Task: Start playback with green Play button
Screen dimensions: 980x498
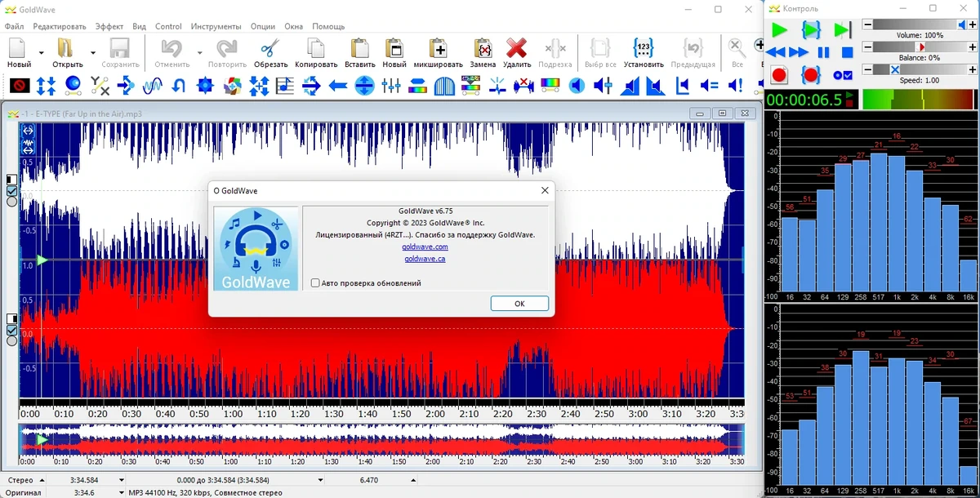Action: (x=779, y=30)
